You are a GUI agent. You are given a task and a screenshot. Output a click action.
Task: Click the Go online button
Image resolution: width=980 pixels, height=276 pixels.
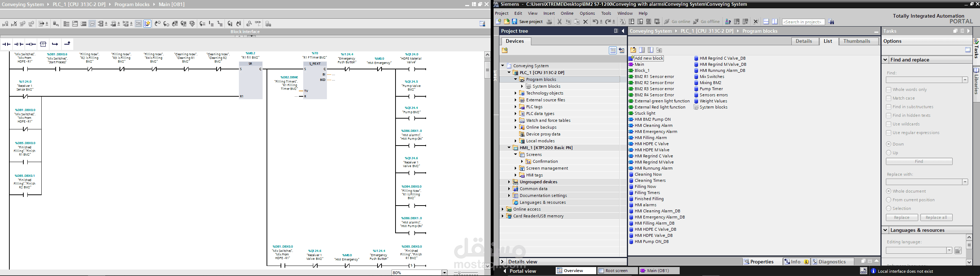click(x=677, y=22)
